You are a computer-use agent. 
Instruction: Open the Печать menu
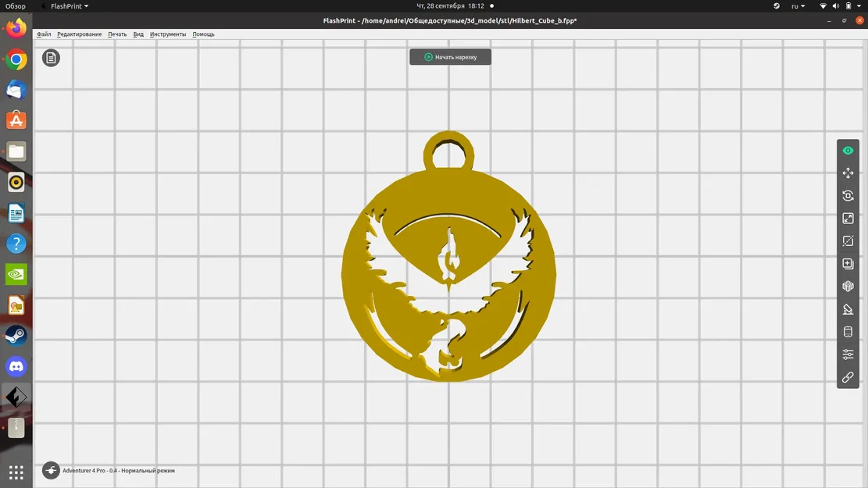(117, 34)
